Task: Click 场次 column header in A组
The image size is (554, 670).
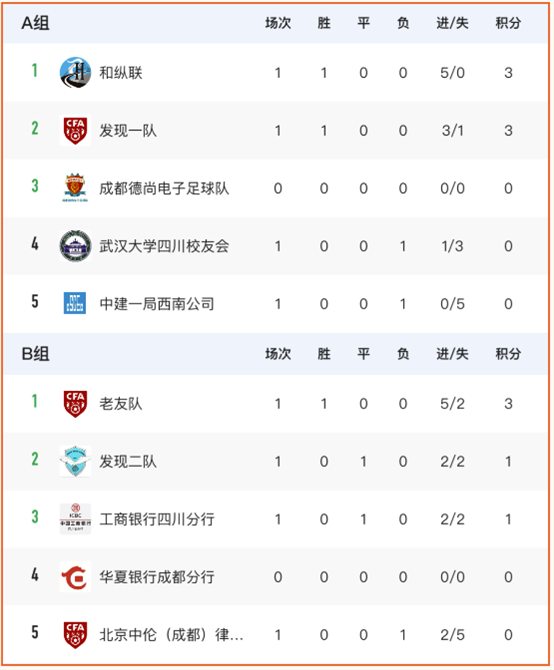Action: coord(278,23)
